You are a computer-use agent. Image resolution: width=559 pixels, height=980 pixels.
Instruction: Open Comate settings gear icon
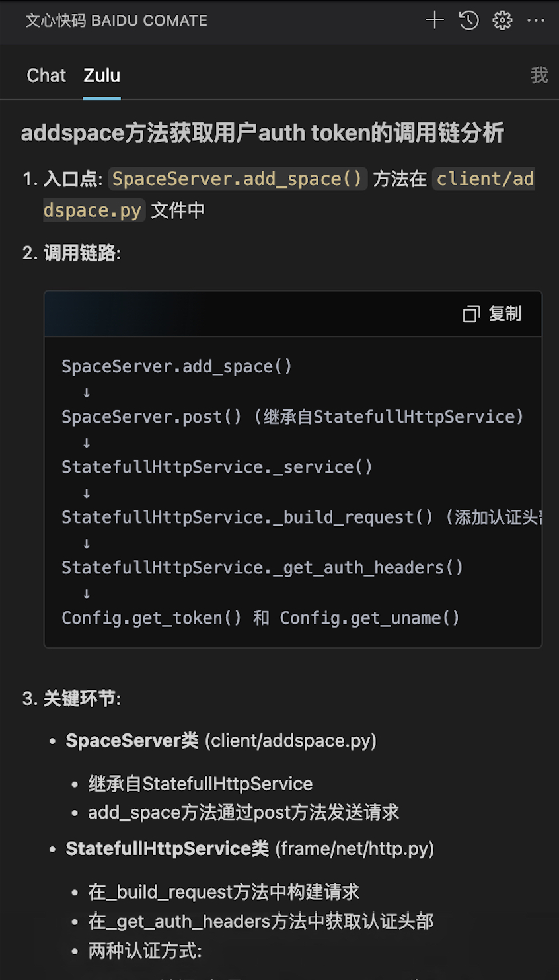502,20
